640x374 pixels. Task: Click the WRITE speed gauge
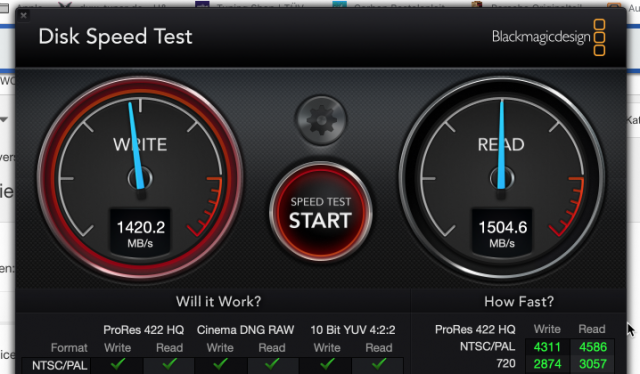click(x=140, y=178)
